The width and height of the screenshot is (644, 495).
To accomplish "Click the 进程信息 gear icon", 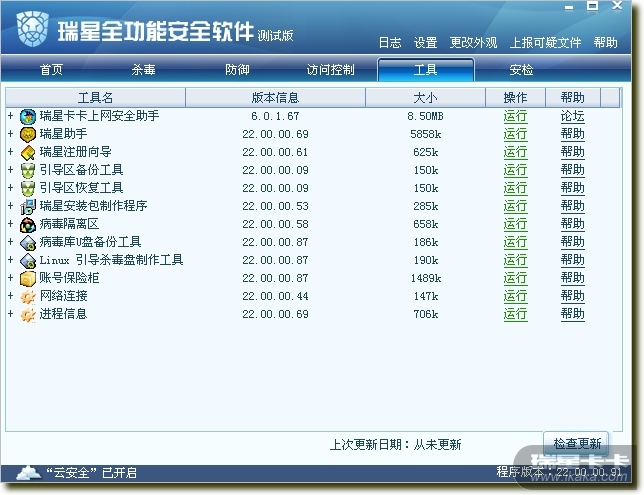I will click(28, 315).
